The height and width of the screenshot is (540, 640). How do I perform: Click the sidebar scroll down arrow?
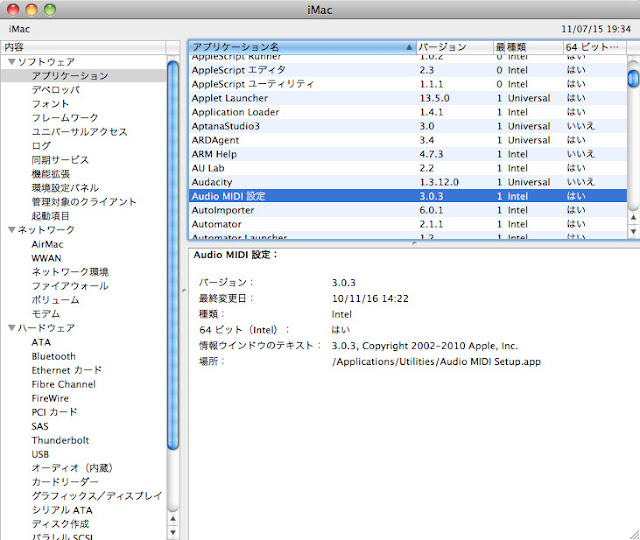(x=173, y=532)
